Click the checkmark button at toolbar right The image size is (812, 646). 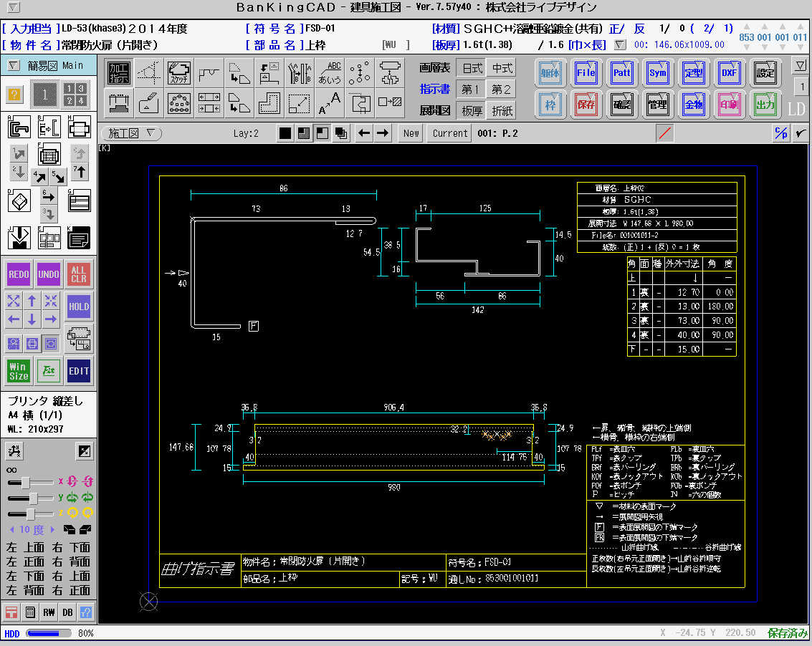[801, 133]
